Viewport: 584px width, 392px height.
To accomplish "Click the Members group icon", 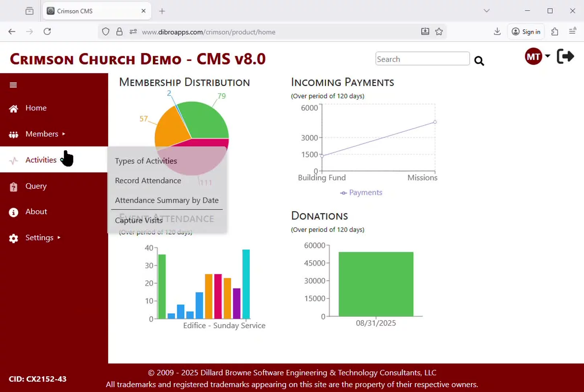I will click(13, 135).
